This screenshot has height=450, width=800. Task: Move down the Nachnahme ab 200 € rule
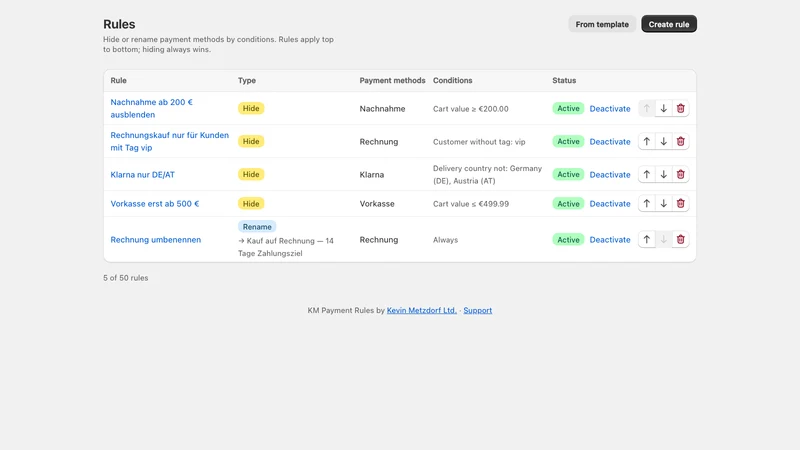click(x=663, y=108)
